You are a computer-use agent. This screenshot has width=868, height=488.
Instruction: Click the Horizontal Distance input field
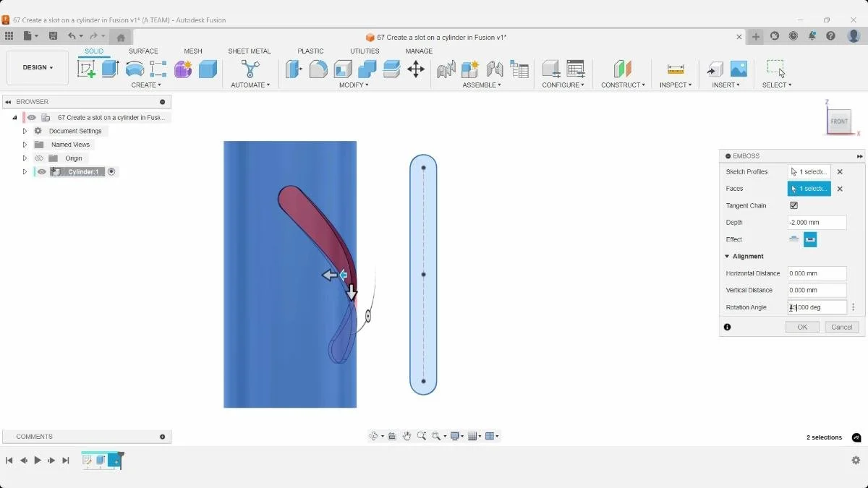[x=817, y=273]
